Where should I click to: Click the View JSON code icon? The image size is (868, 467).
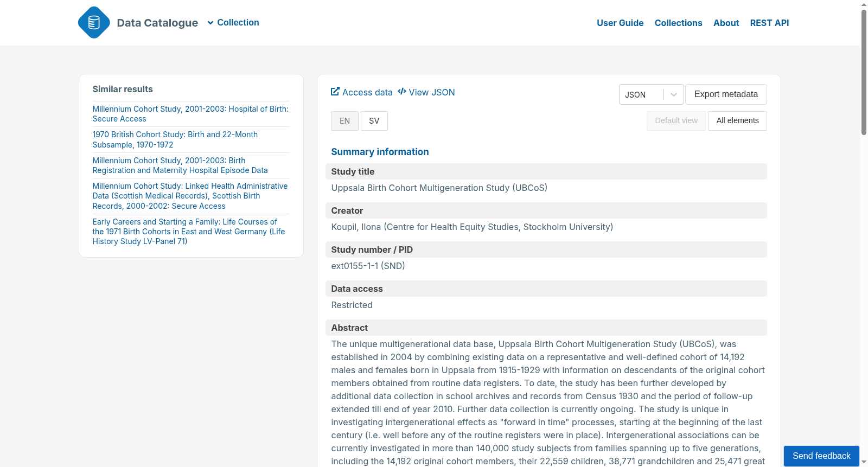(x=402, y=92)
